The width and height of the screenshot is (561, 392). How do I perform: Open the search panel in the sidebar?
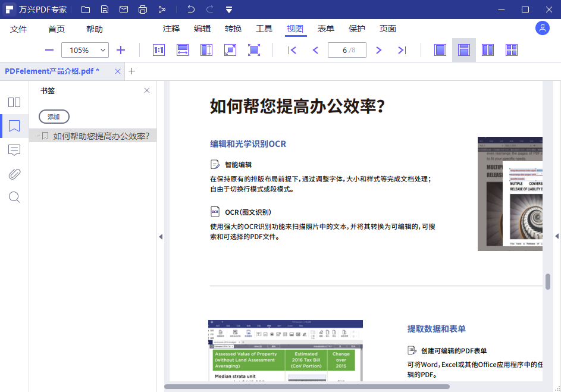14,197
